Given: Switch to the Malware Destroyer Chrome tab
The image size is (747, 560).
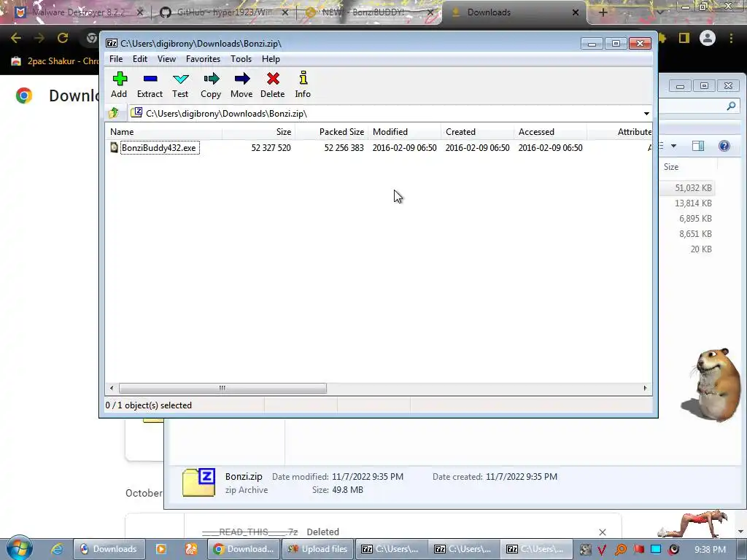Looking at the screenshot, I should [x=79, y=12].
